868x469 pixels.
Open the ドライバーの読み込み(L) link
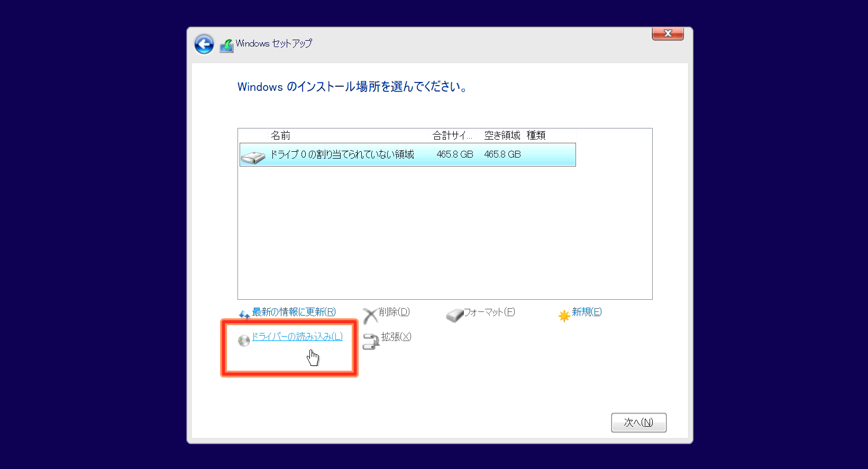(x=297, y=336)
